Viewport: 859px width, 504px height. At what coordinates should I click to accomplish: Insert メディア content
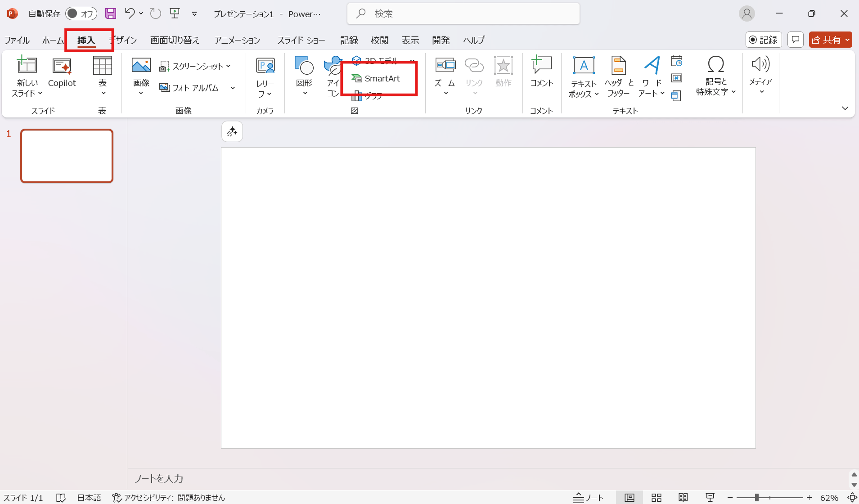[760, 76]
